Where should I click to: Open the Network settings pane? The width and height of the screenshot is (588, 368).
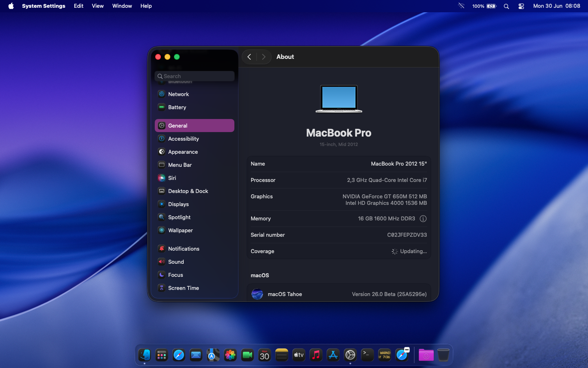coord(194,94)
